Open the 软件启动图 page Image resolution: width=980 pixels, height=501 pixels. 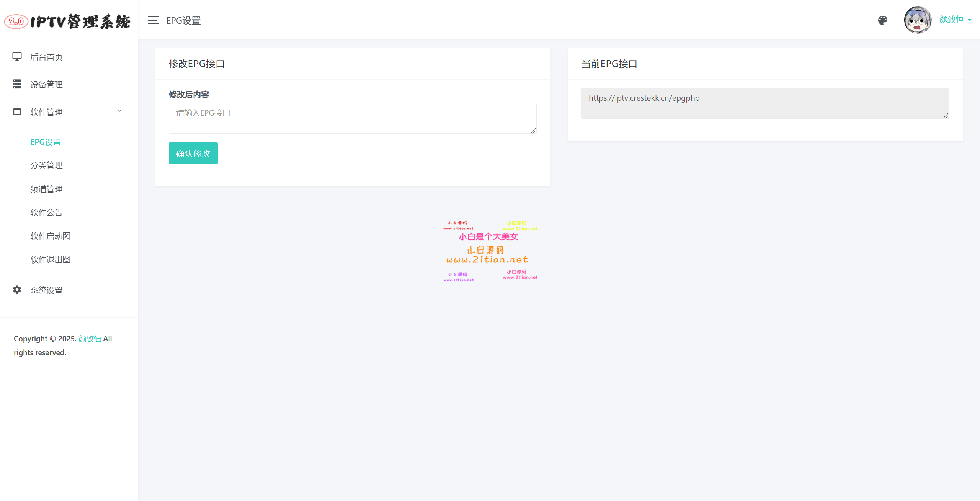pyautogui.click(x=50, y=236)
